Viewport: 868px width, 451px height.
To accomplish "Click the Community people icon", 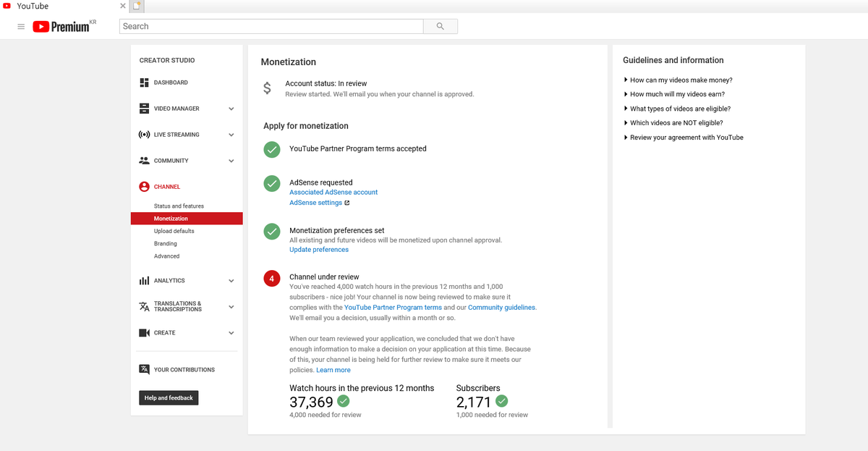I will tap(144, 161).
